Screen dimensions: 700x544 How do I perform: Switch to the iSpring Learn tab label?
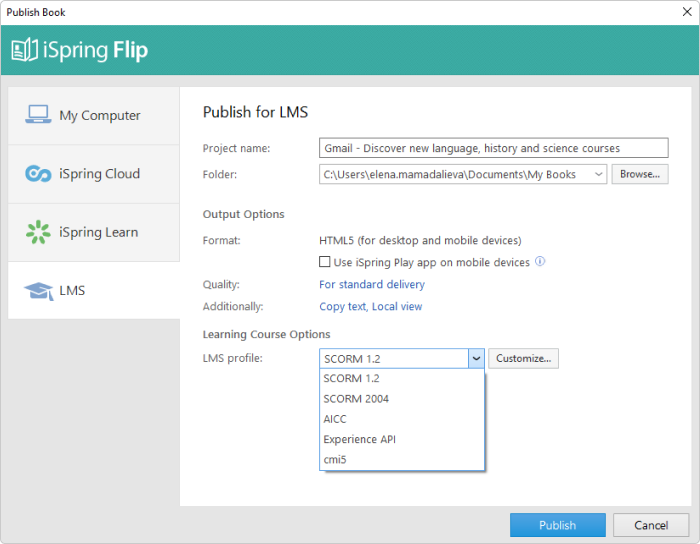point(98,232)
